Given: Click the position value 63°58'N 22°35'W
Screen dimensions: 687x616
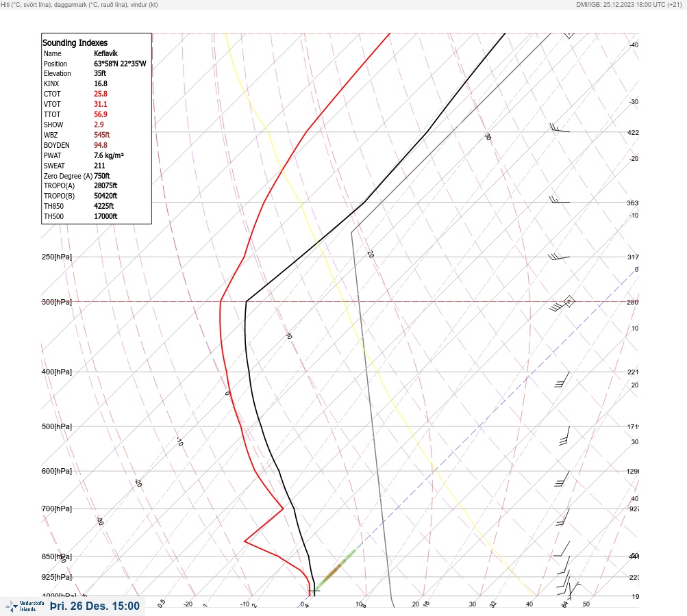Looking at the screenshot, I should click(120, 64).
